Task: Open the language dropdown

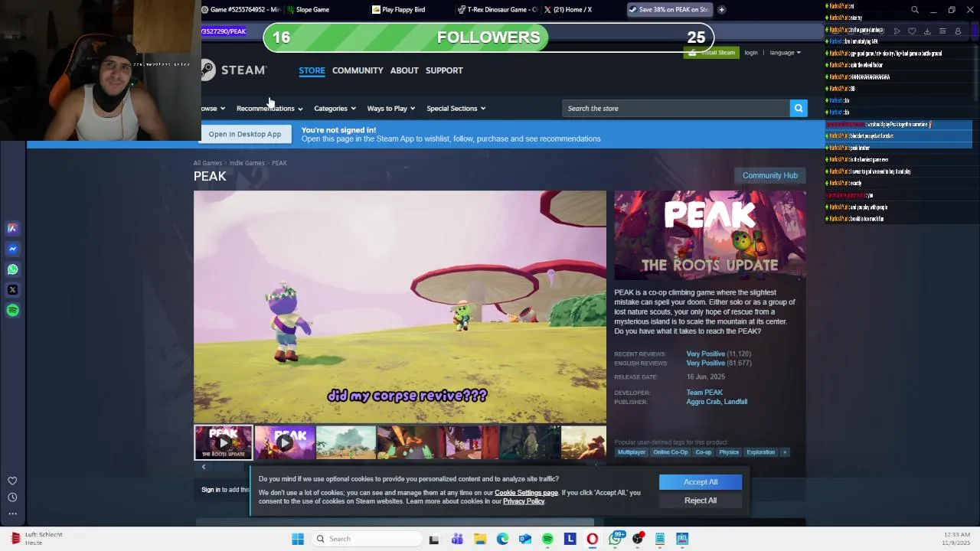Action: tap(785, 53)
